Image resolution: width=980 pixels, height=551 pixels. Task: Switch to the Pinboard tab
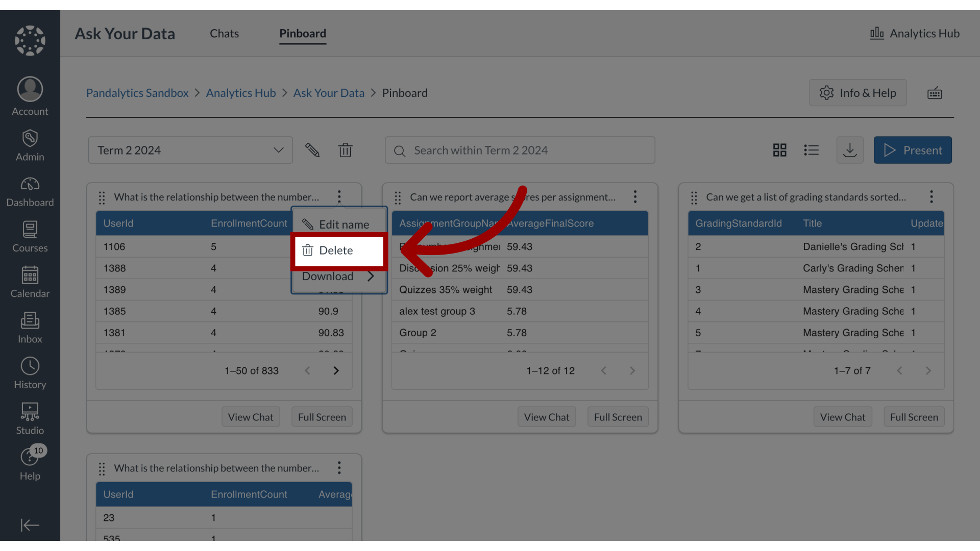point(302,32)
